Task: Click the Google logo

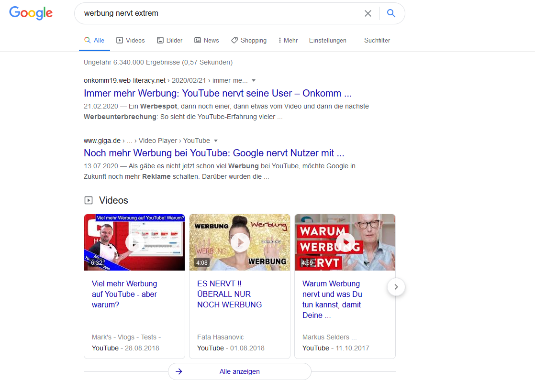Action: [x=31, y=13]
